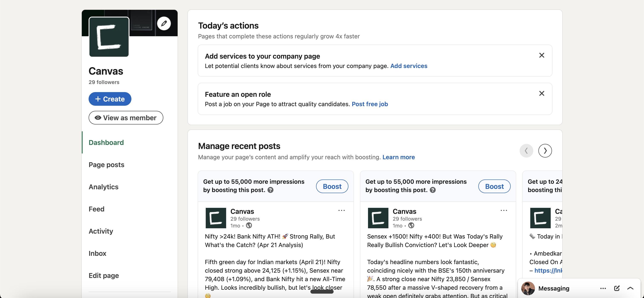Click the Manage recent posts heading
This screenshot has height=298, width=644.
[x=239, y=146]
